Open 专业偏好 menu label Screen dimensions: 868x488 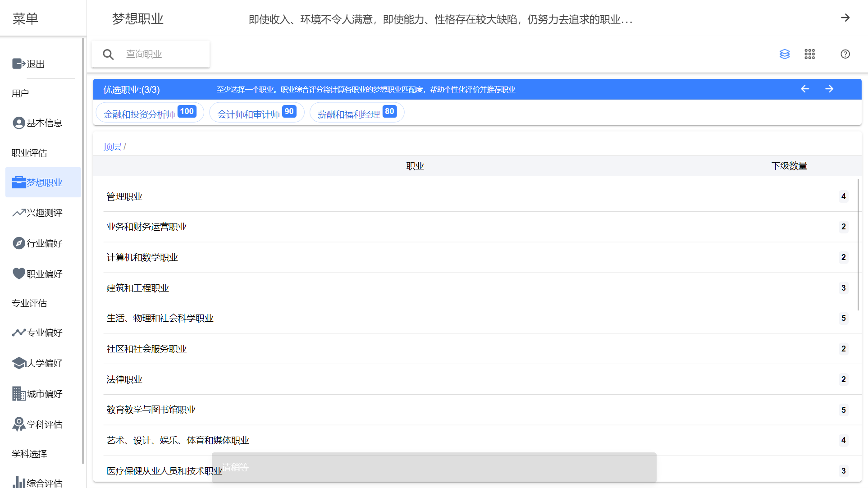tap(45, 333)
